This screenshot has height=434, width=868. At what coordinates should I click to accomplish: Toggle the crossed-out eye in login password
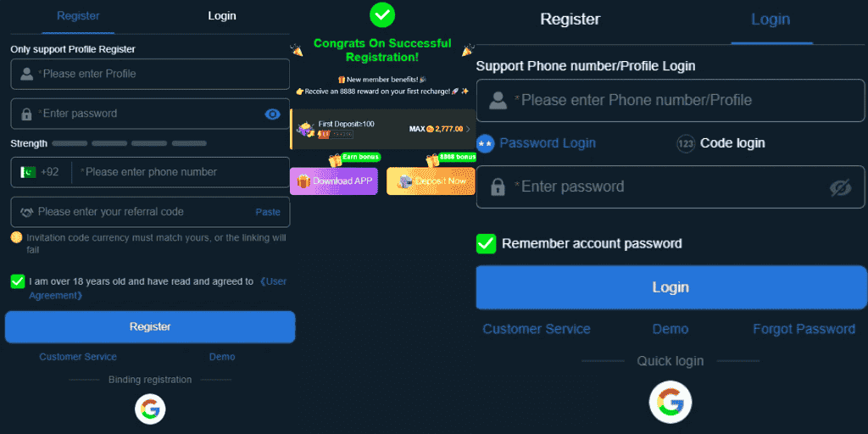[x=840, y=187]
